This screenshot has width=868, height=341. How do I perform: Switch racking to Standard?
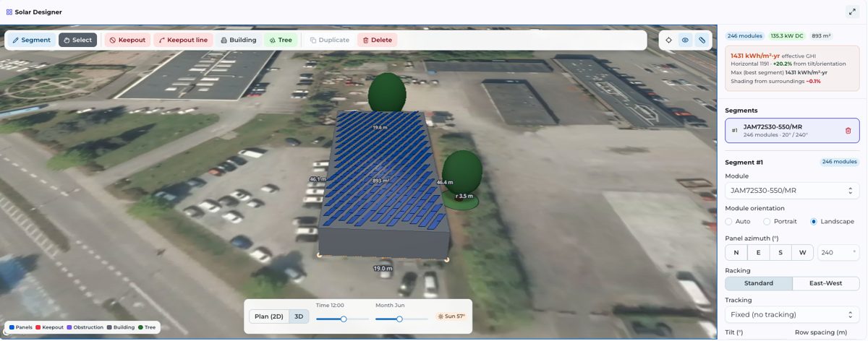(x=759, y=283)
